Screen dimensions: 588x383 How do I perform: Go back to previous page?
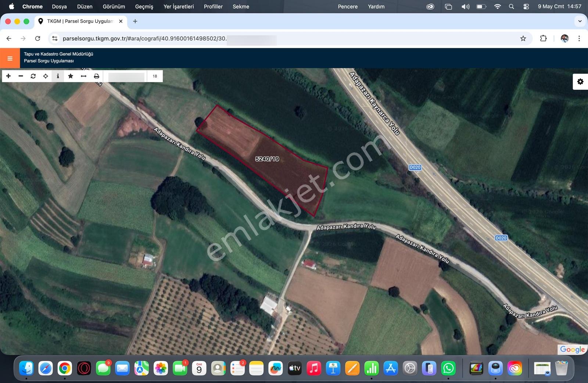(x=9, y=38)
